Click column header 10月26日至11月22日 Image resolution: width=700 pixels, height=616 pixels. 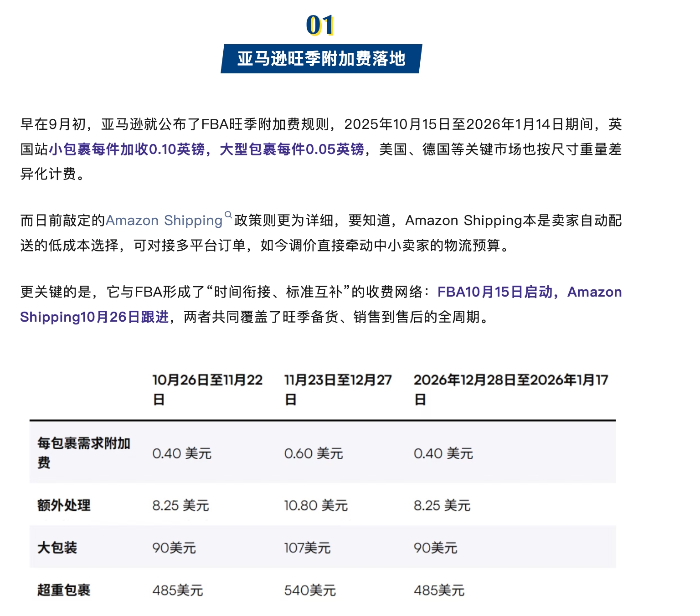tap(207, 389)
